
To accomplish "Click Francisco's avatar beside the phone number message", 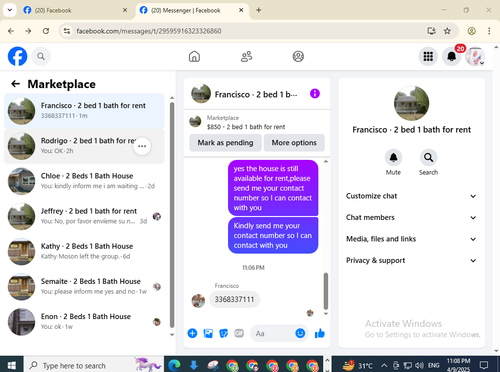I will (x=198, y=301).
